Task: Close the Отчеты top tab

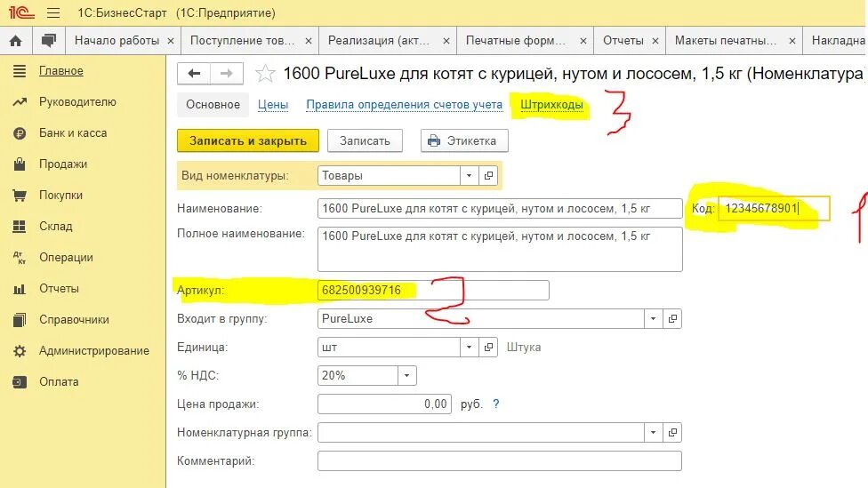Action: coord(655,41)
